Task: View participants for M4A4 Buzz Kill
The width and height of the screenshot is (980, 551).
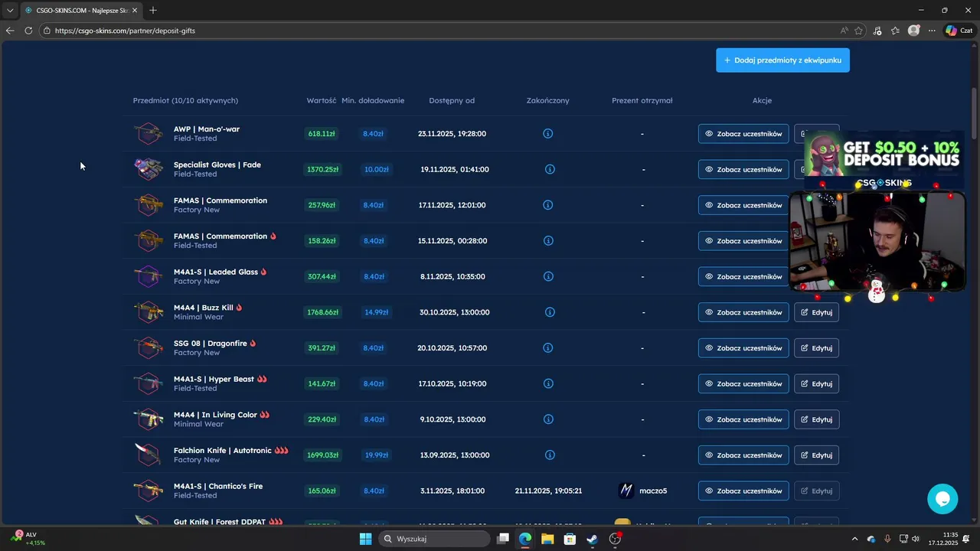Action: pyautogui.click(x=743, y=312)
